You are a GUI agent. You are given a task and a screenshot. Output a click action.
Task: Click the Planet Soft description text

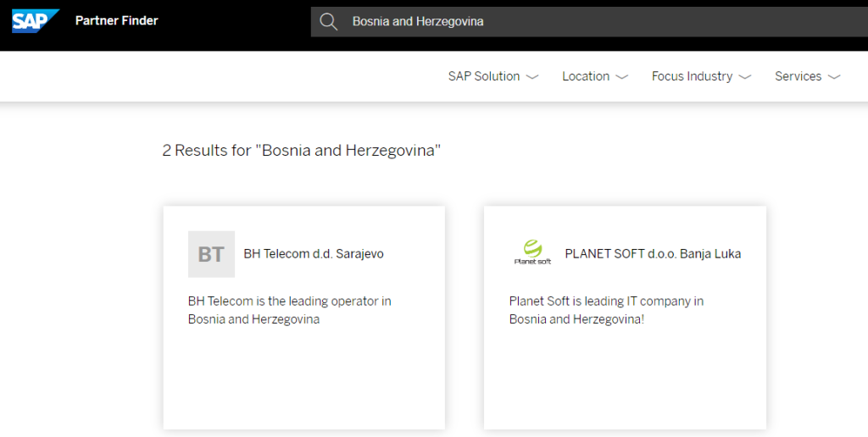click(606, 310)
